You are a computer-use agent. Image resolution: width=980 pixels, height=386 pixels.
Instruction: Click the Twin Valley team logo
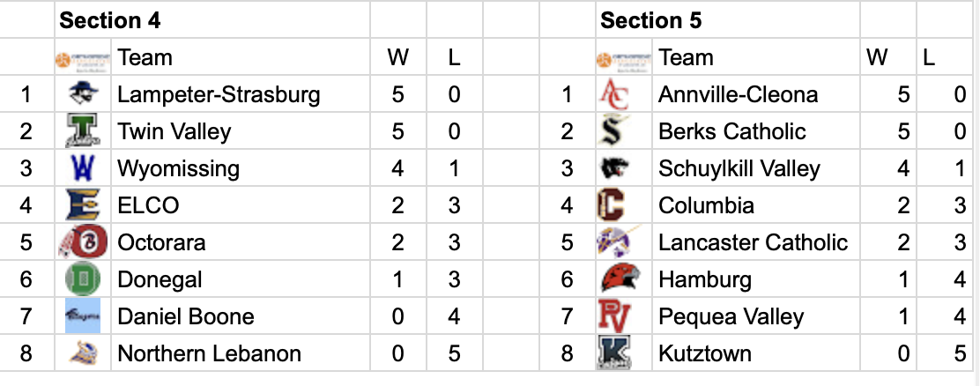click(x=83, y=131)
